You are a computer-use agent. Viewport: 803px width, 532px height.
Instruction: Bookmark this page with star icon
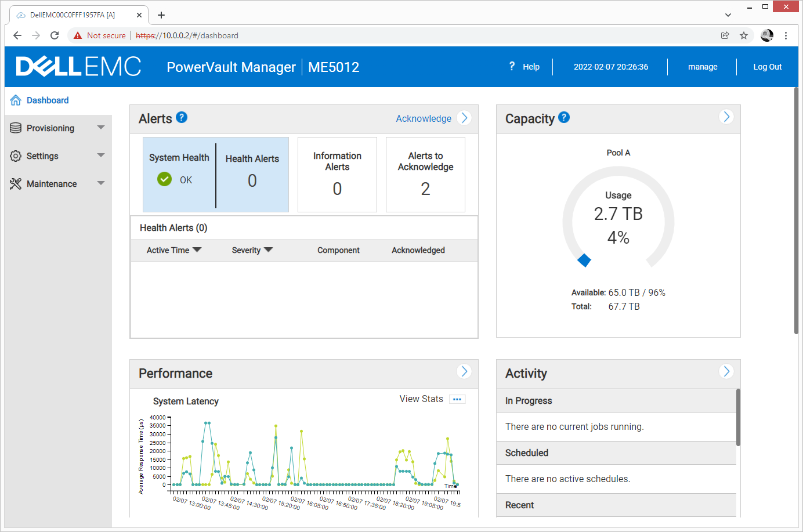[744, 35]
